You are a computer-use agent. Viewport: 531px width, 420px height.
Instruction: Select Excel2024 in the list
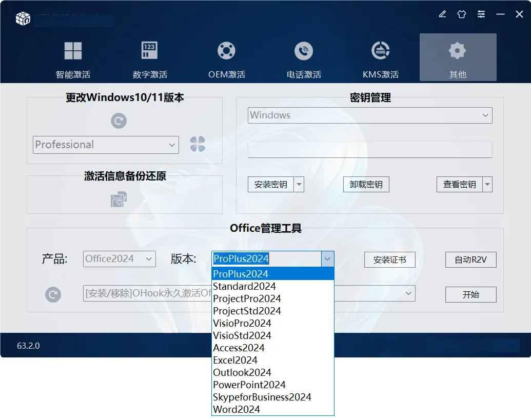(x=272, y=360)
